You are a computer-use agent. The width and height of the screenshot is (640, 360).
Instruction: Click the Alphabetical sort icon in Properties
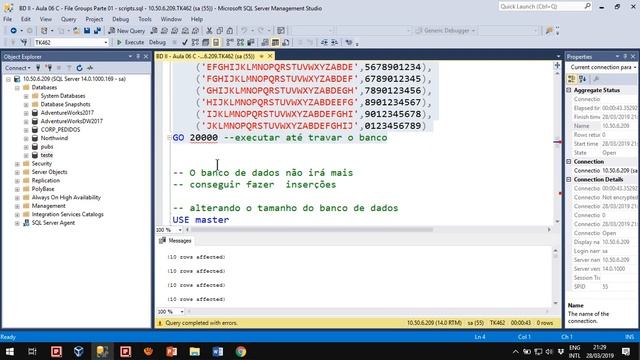(x=582, y=79)
